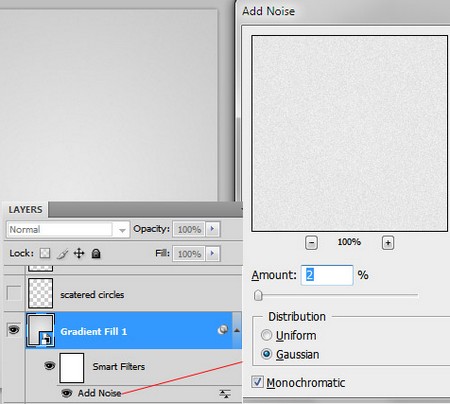This screenshot has height=404, width=450.
Task: Zoom out the Add Noise preview
Action: point(311,243)
